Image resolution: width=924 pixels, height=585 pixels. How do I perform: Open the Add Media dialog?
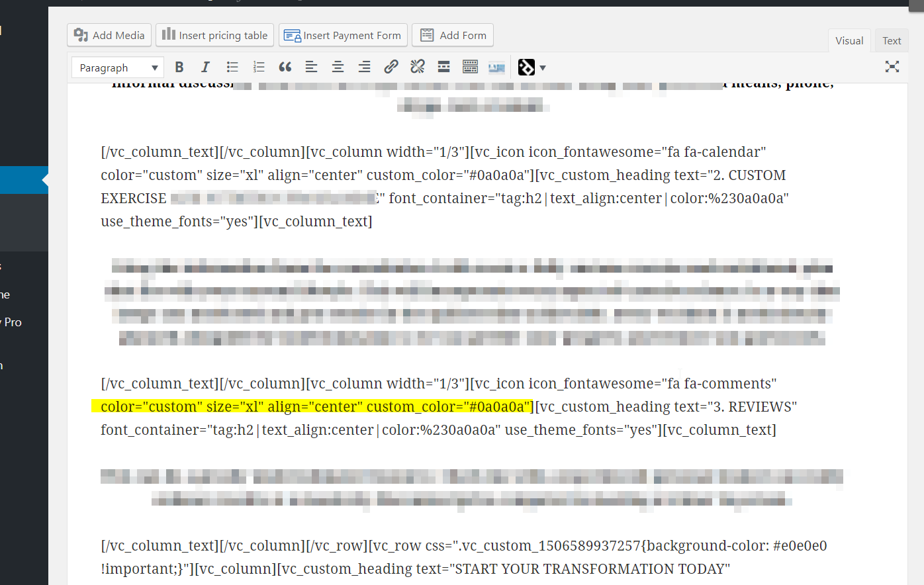[109, 34]
